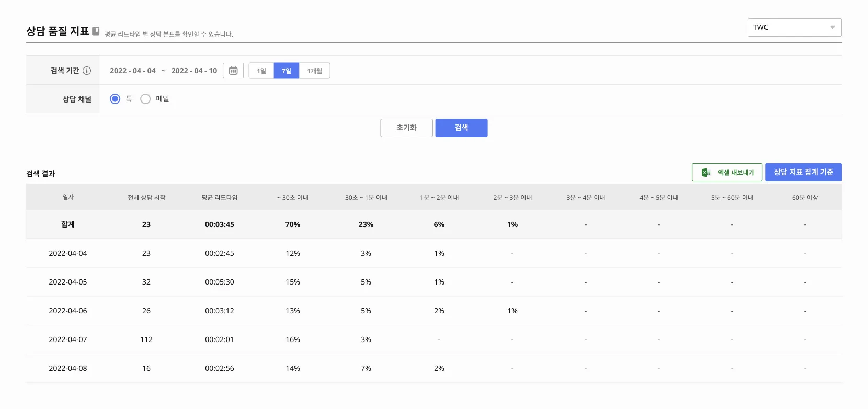Image resolution: width=868 pixels, height=409 pixels.
Task: Click the 합계 summary row label
Action: coord(68,224)
